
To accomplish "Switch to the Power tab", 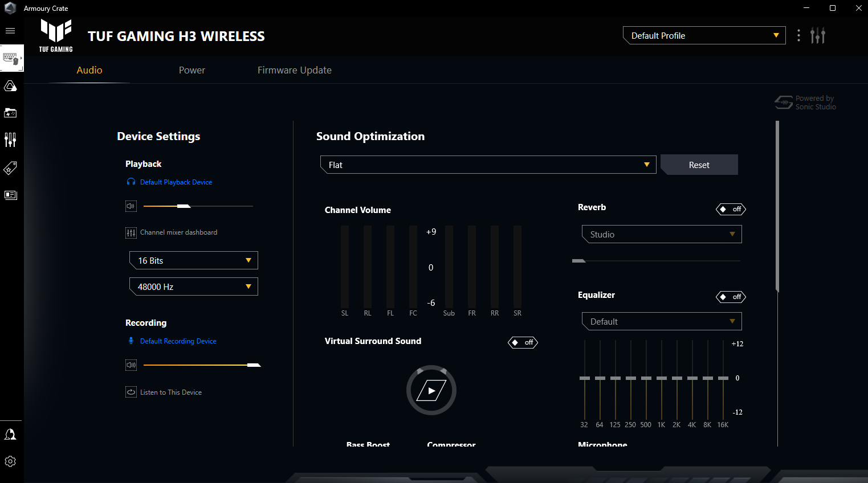I will (x=192, y=70).
